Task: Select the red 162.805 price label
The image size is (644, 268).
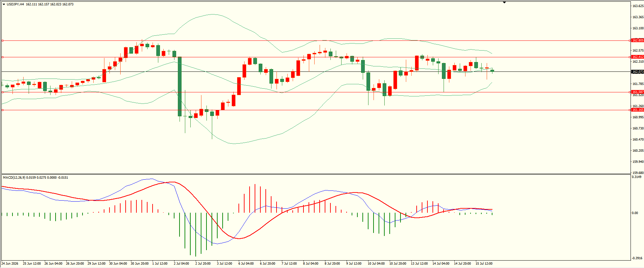Action: (638, 40)
